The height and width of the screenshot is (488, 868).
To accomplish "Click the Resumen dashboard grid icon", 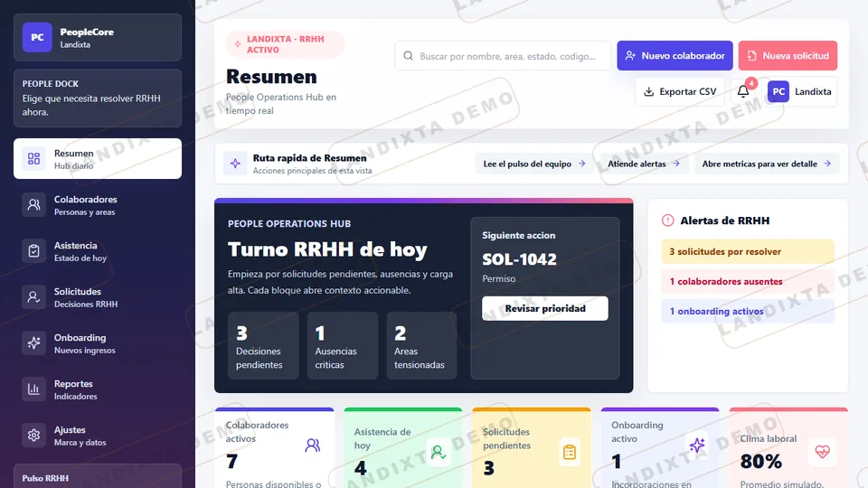I will click(x=33, y=159).
